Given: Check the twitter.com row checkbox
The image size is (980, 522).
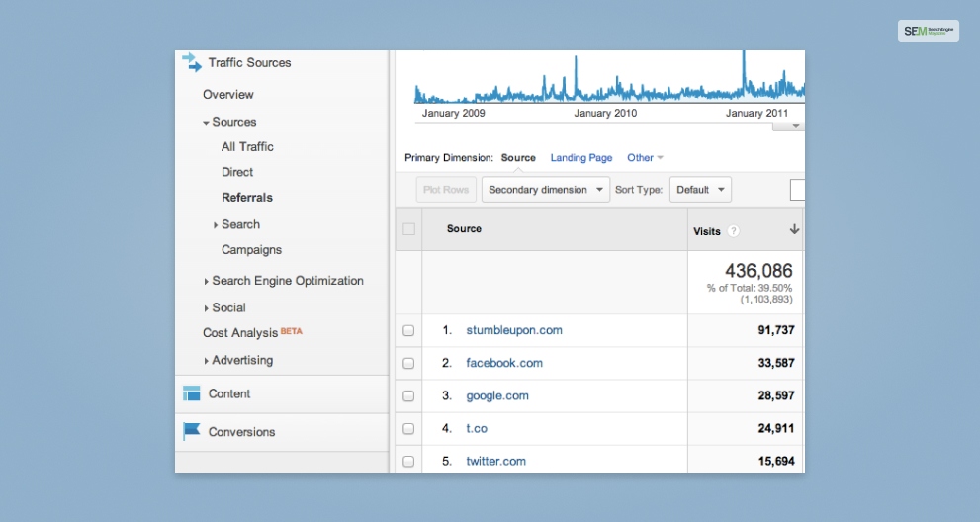Looking at the screenshot, I should pos(408,462).
